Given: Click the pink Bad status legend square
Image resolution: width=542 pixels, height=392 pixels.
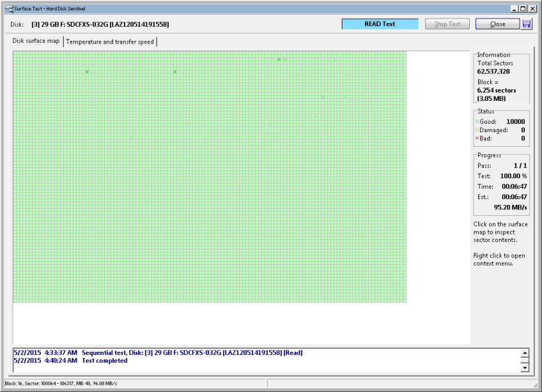Looking at the screenshot, I should 477,139.
